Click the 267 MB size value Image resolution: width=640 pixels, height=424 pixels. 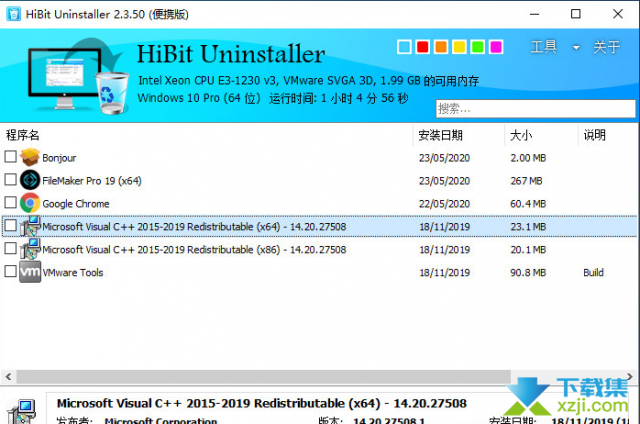point(526,181)
